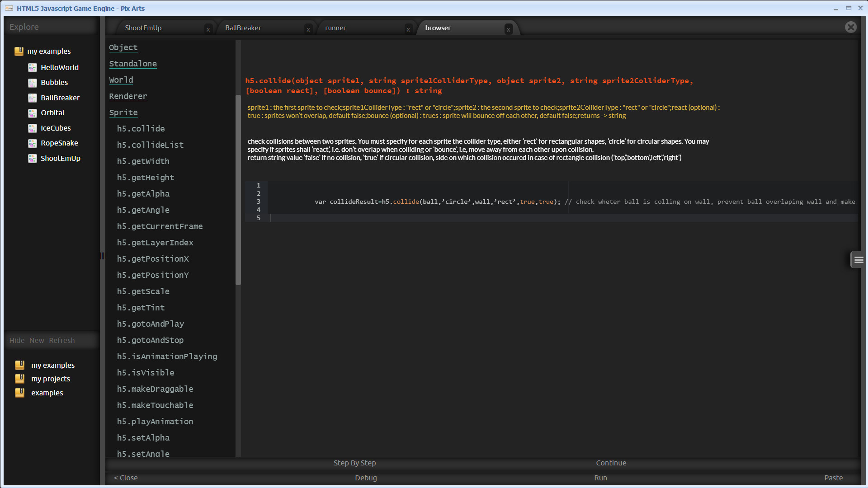This screenshot has height=488, width=868.
Task: Hide the Explore panel using Hide
Action: point(17,340)
